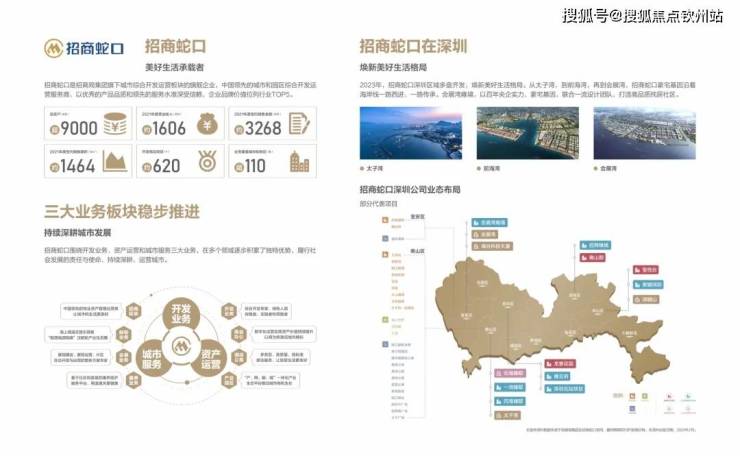Click the subtitle 美好生活承载者

tap(174, 68)
